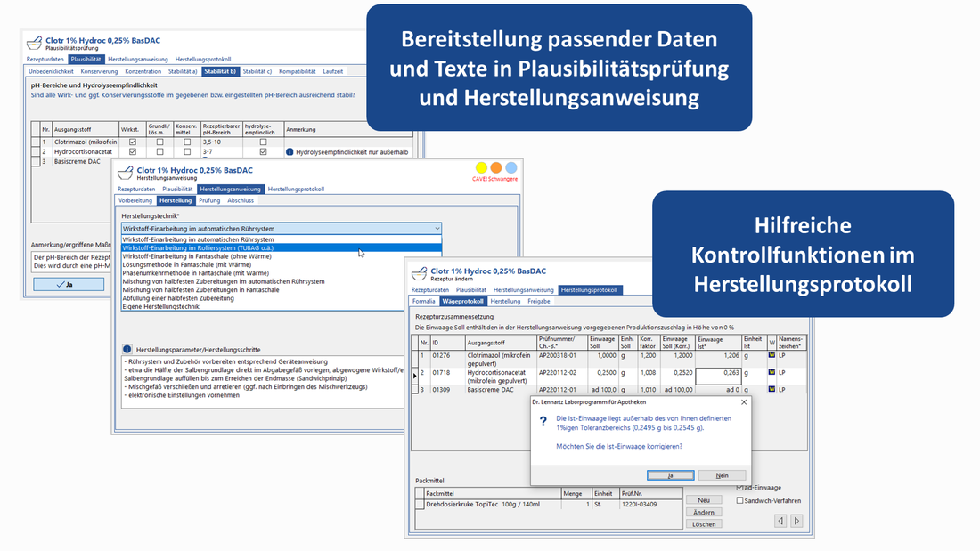Viewport: 980px width, 551px height.
Task: Click the yellow warning circle
Action: pyautogui.click(x=481, y=167)
